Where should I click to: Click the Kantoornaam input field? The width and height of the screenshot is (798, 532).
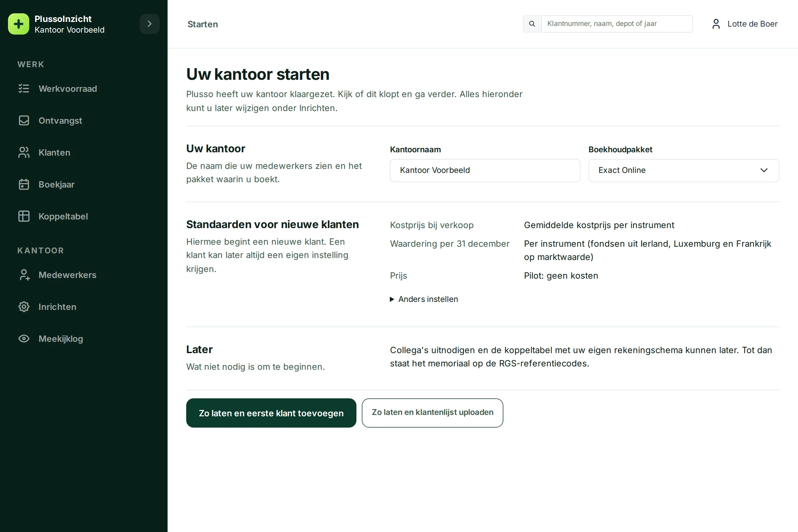(485, 170)
